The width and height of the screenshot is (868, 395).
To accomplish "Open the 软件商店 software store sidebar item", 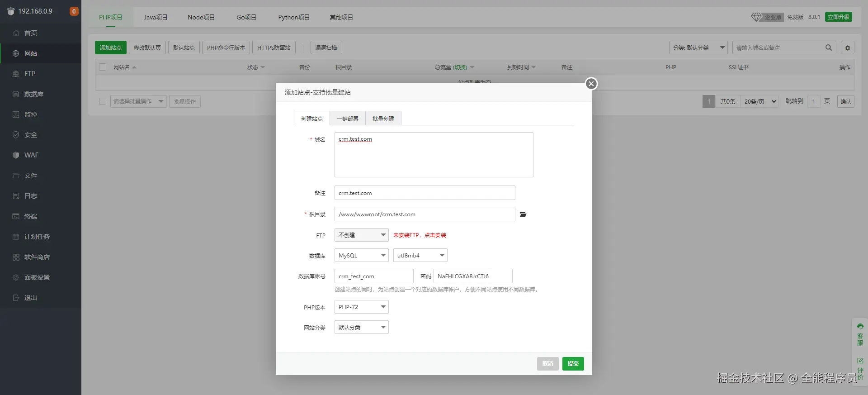I will point(41,257).
